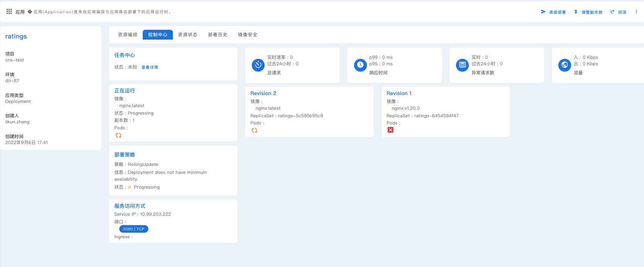Open the 镜像安全 tab
The height and width of the screenshot is (267, 644).
248,35
